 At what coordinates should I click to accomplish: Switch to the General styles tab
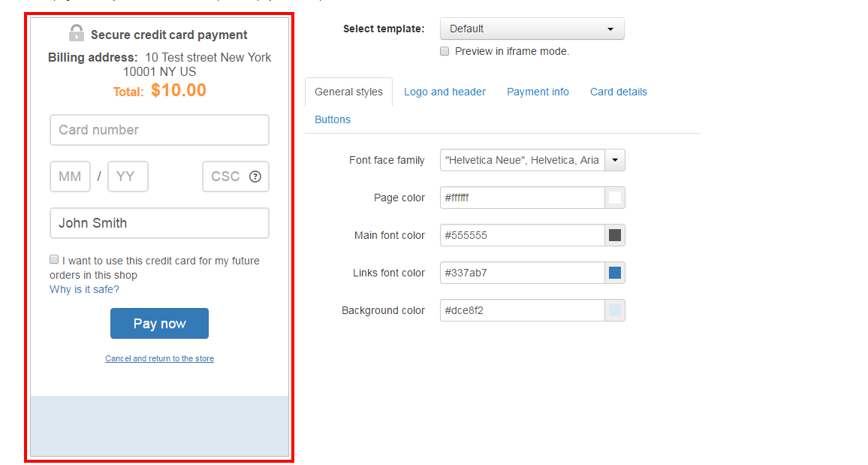pyautogui.click(x=348, y=92)
